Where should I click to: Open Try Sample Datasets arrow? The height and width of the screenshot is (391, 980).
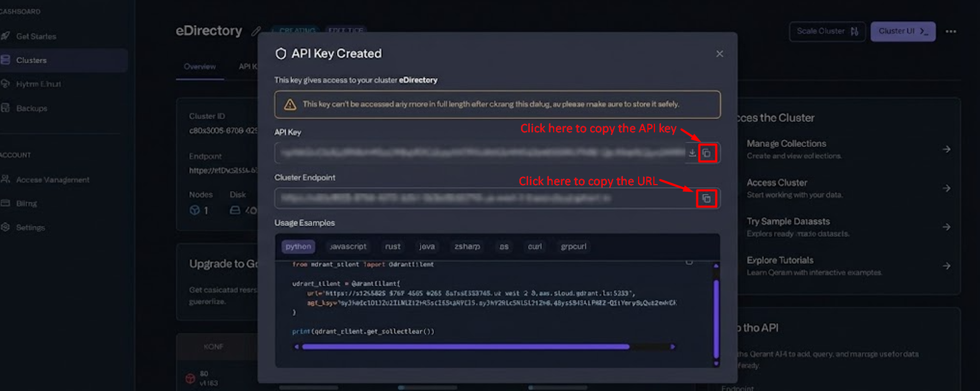[x=946, y=227]
